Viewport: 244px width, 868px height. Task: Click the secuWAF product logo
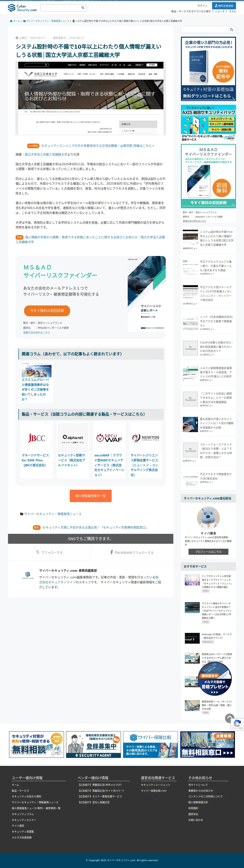109,438
